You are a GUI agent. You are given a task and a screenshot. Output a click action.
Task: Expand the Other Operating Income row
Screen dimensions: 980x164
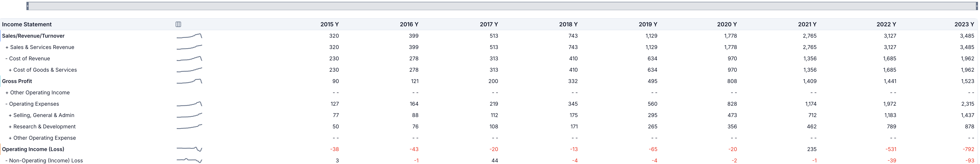[x=7, y=93]
